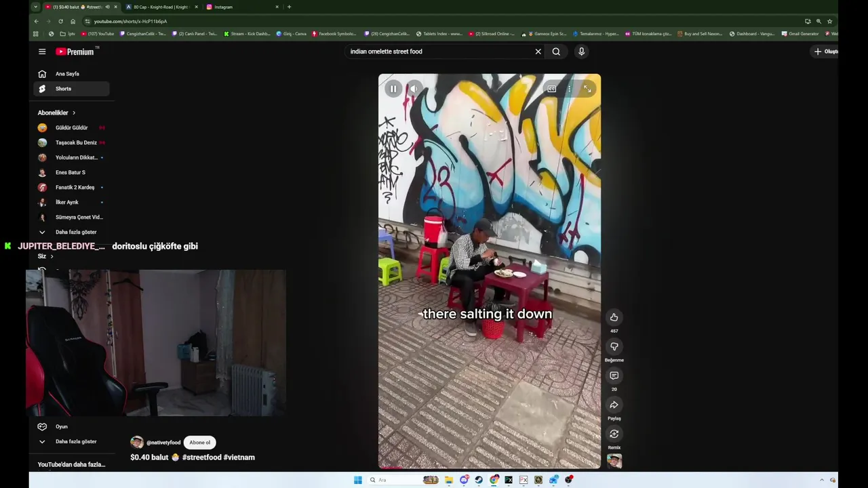Expand the Abonelikler section
Image resolution: width=868 pixels, height=488 pixels.
tap(56, 113)
